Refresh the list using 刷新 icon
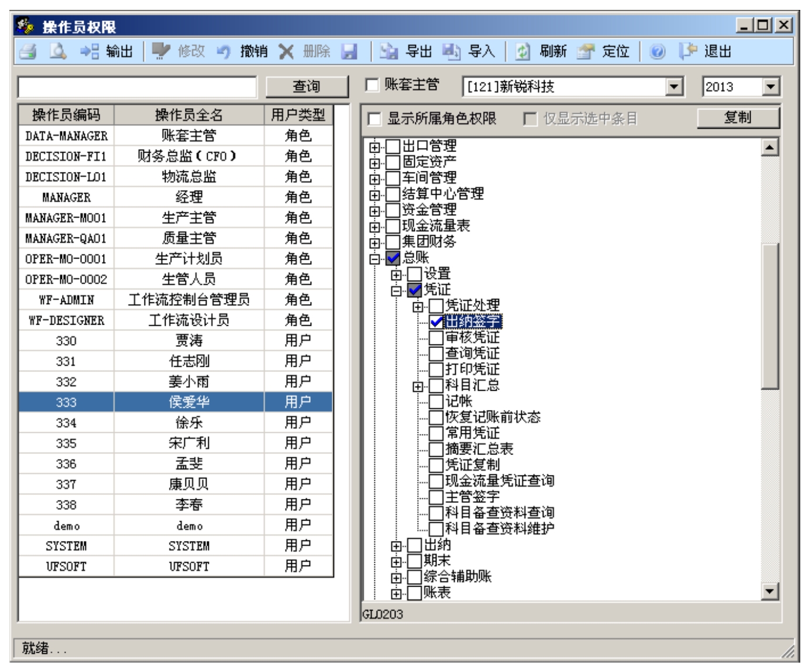This screenshot has height=672, width=812. point(522,52)
